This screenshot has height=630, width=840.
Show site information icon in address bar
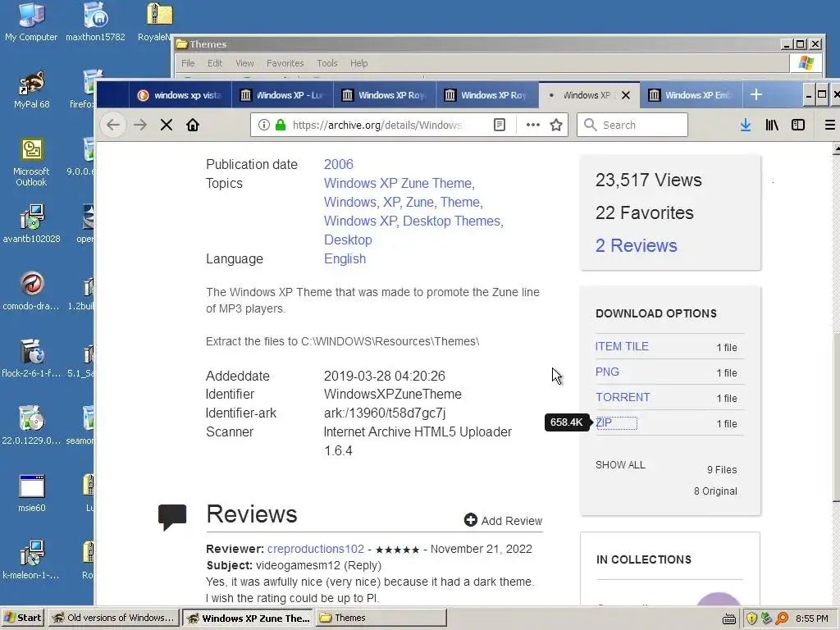pos(263,125)
